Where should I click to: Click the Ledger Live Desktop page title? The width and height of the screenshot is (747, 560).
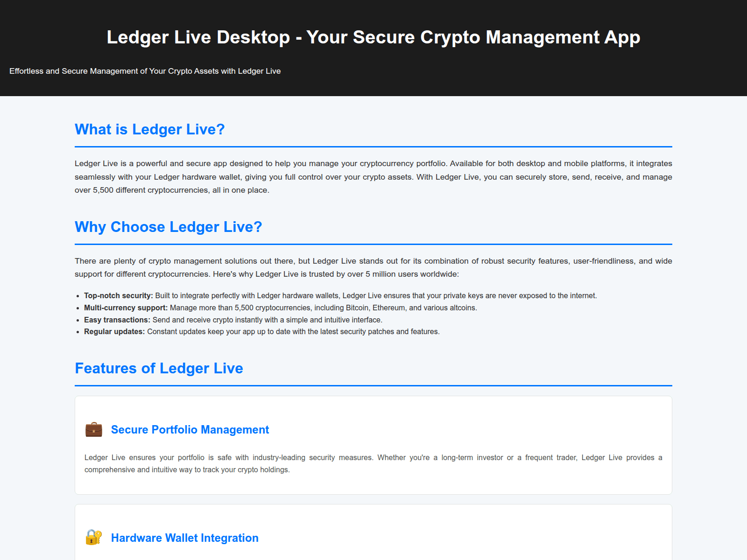(373, 37)
